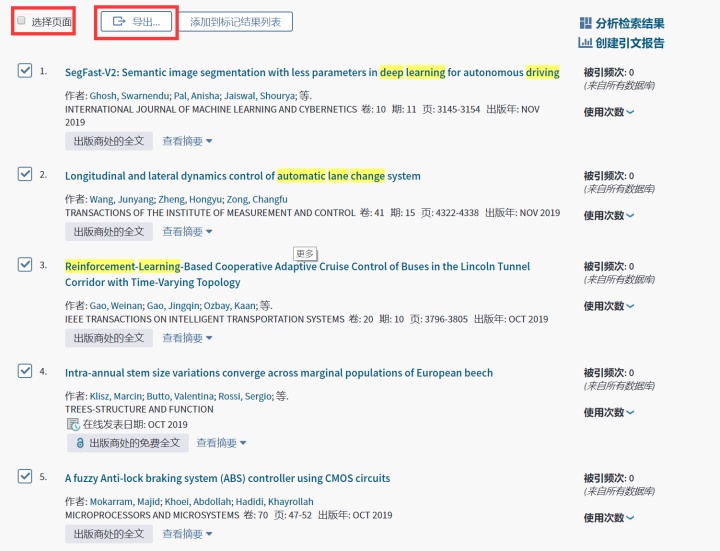Click 出版商处的全文 for lane change result
The width and height of the screenshot is (720, 551).
tap(109, 231)
